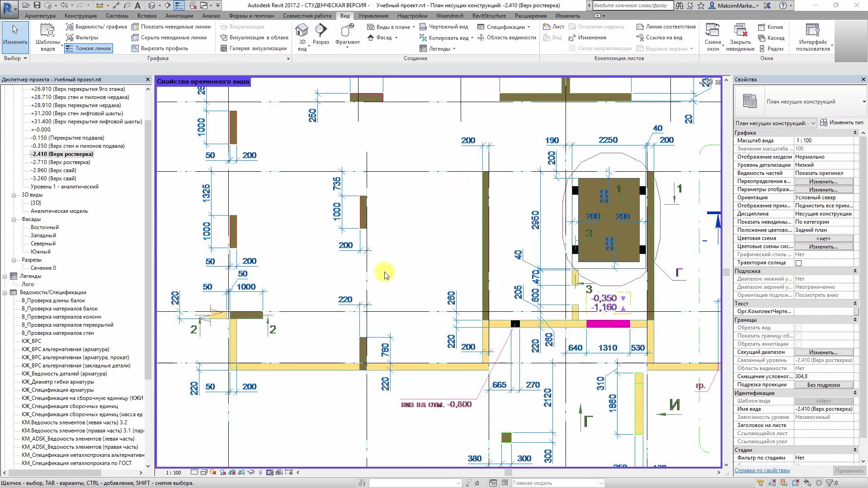The image size is (868, 488).
Task: Create a Чертежный вид drafting view
Action: (x=444, y=27)
